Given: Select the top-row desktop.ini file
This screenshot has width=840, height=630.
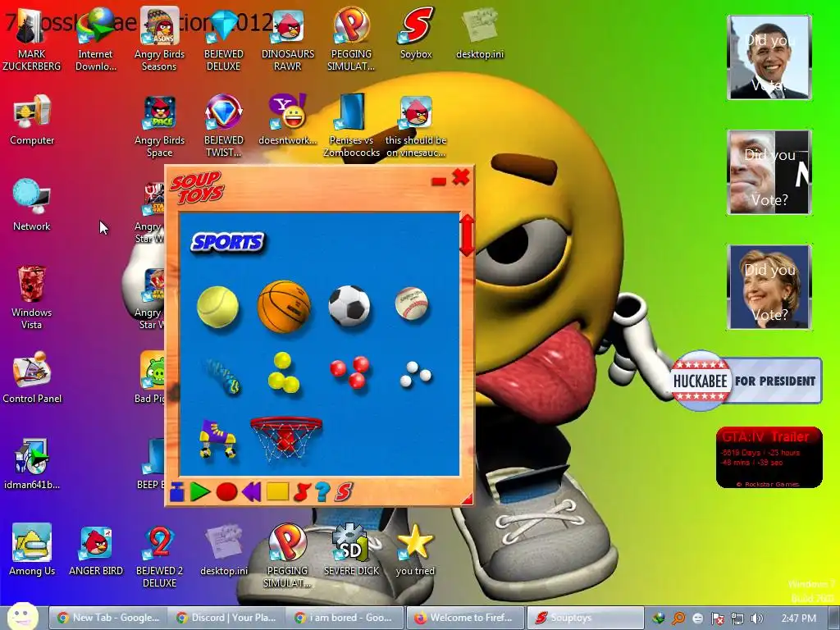Looking at the screenshot, I should pos(479,34).
